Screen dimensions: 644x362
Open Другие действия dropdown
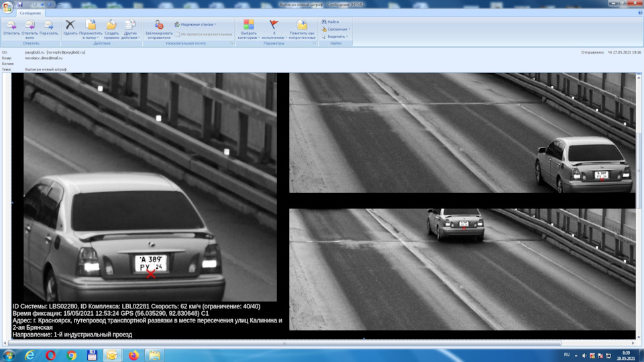(x=130, y=29)
